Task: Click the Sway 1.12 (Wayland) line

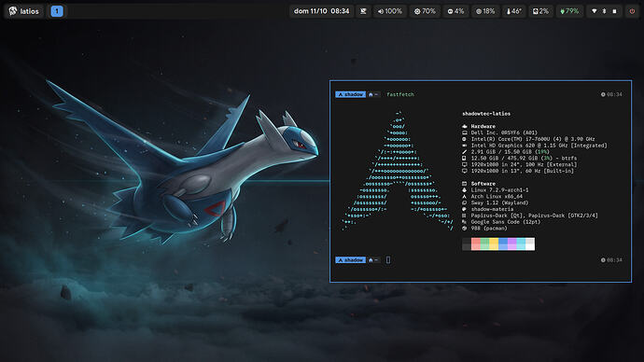Action: 499,202
